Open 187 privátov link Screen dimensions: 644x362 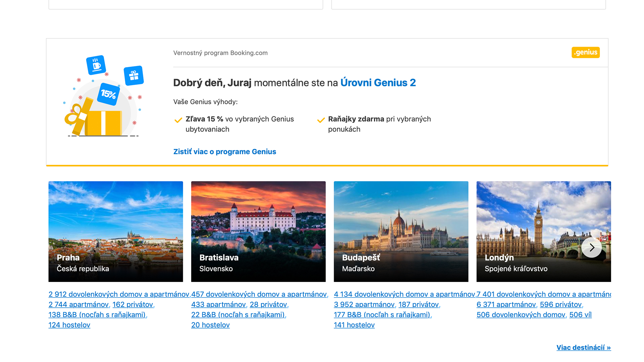tap(419, 305)
